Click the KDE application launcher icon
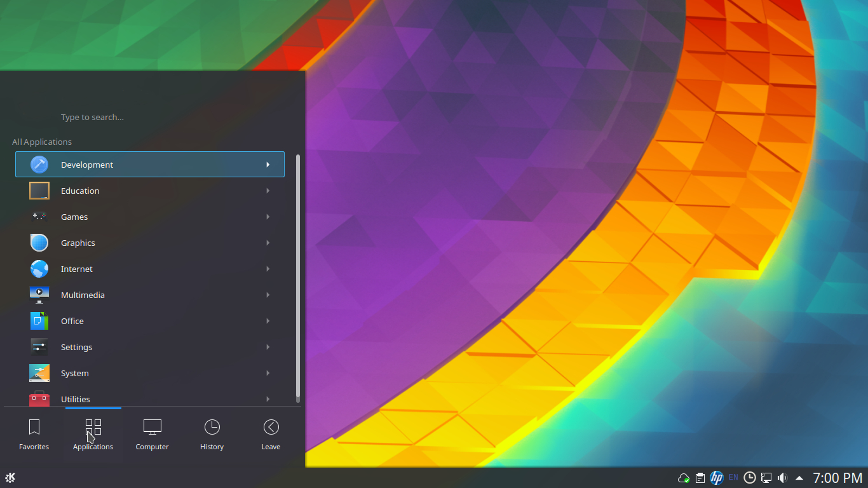Viewport: 868px width, 488px height. [10, 478]
